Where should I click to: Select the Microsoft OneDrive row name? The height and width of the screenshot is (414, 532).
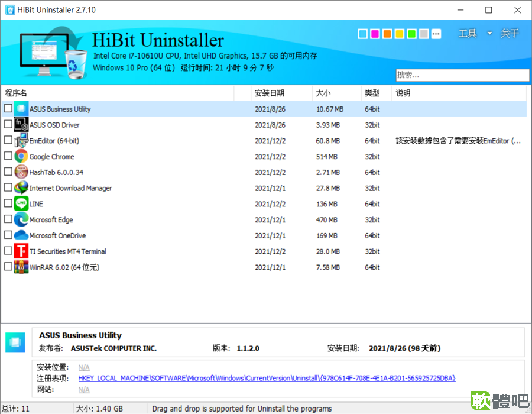point(57,235)
